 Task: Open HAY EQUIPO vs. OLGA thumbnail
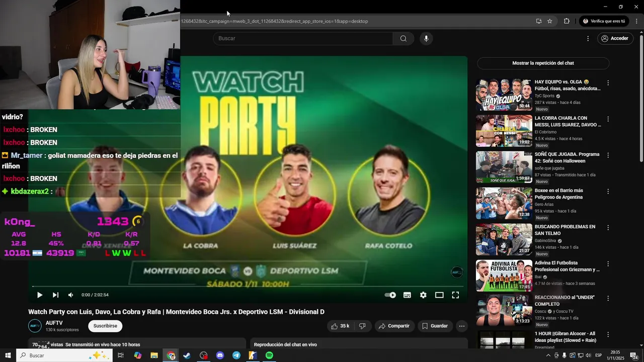click(504, 95)
